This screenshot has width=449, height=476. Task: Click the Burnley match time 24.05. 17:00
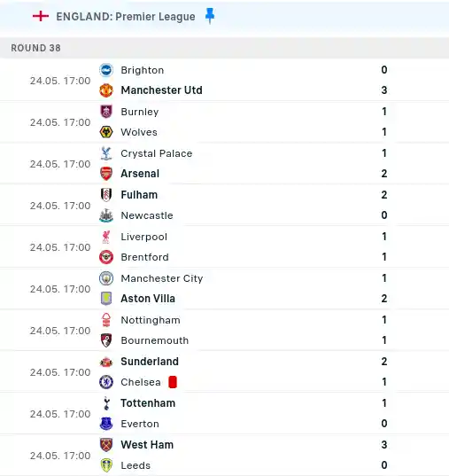point(60,122)
